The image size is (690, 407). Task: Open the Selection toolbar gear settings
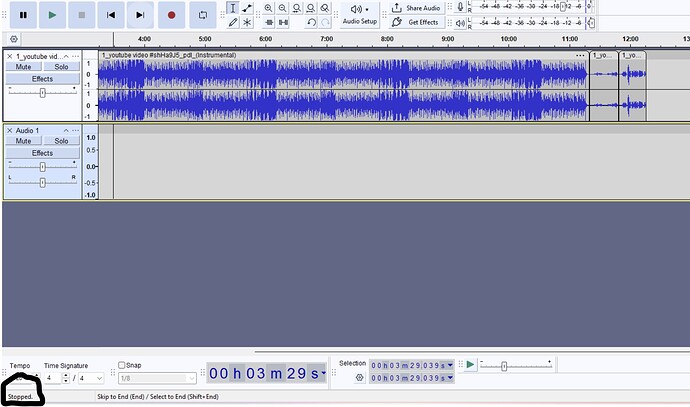click(x=360, y=378)
